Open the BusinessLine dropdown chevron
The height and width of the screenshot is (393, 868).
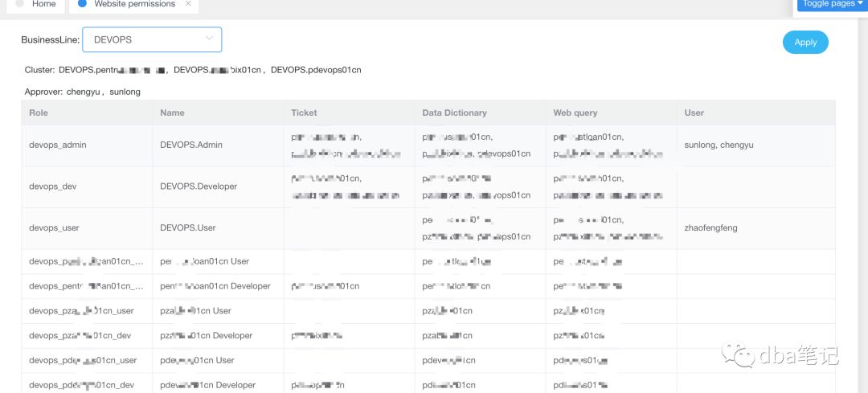pos(209,39)
